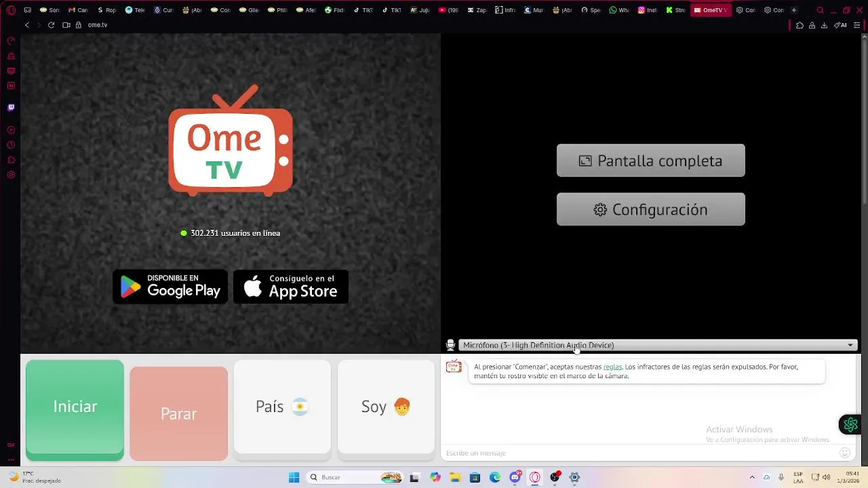Screen dimensions: 868x488
Task: Go back with the browser back arrow
Action: [x=27, y=25]
